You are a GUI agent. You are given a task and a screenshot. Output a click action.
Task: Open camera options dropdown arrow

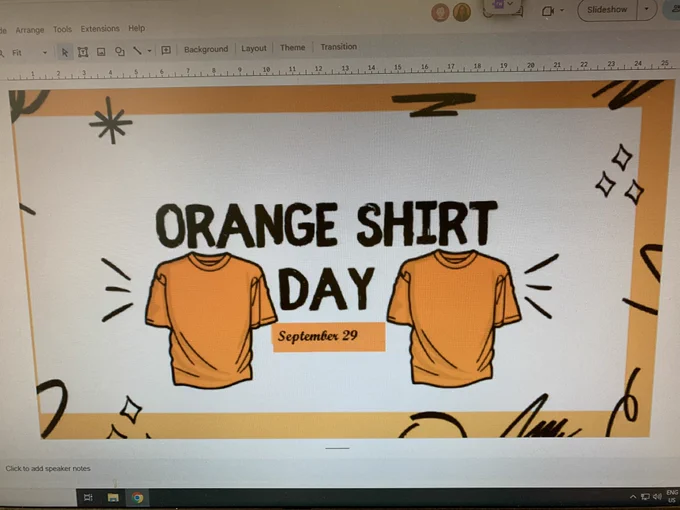click(562, 10)
